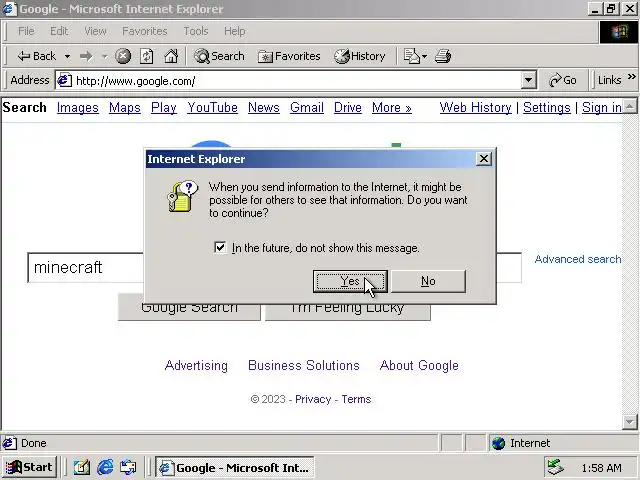
Task: Open the Favorites pane from toolbar
Action: pos(289,56)
